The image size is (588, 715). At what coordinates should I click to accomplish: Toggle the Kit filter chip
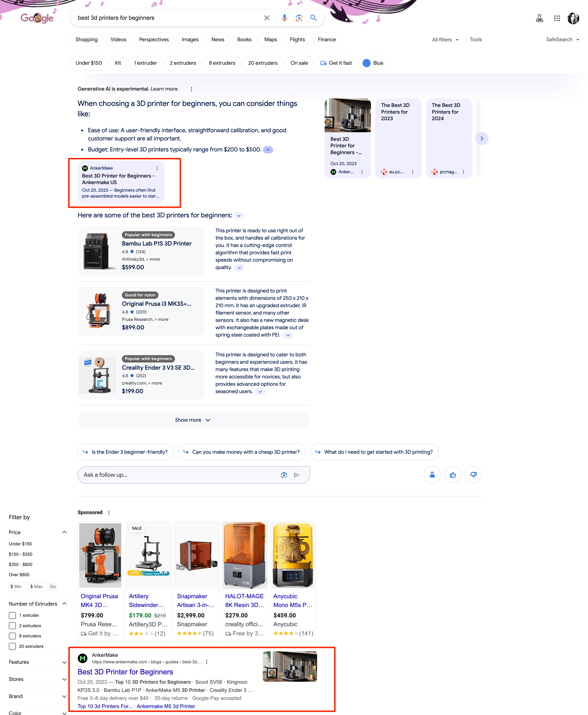click(118, 63)
